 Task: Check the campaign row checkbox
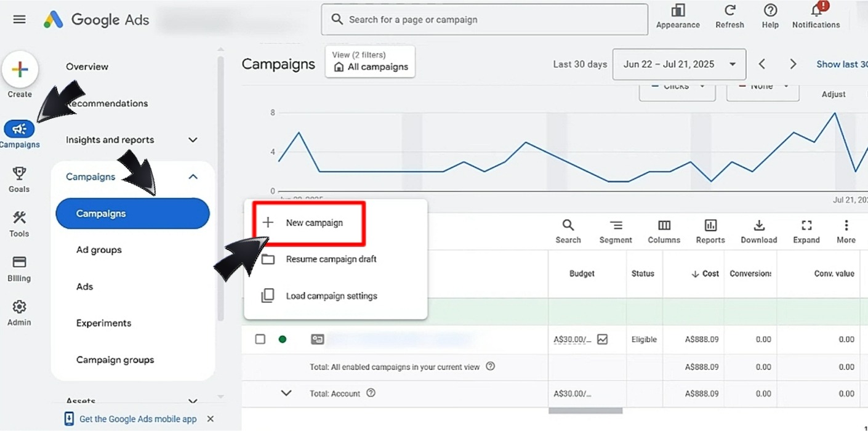(260, 339)
